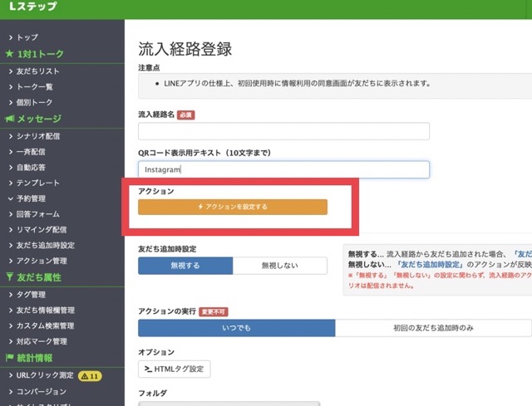
Task: Focus the QRコード表示用テキスト field containing Instagram
Action: click(283, 169)
